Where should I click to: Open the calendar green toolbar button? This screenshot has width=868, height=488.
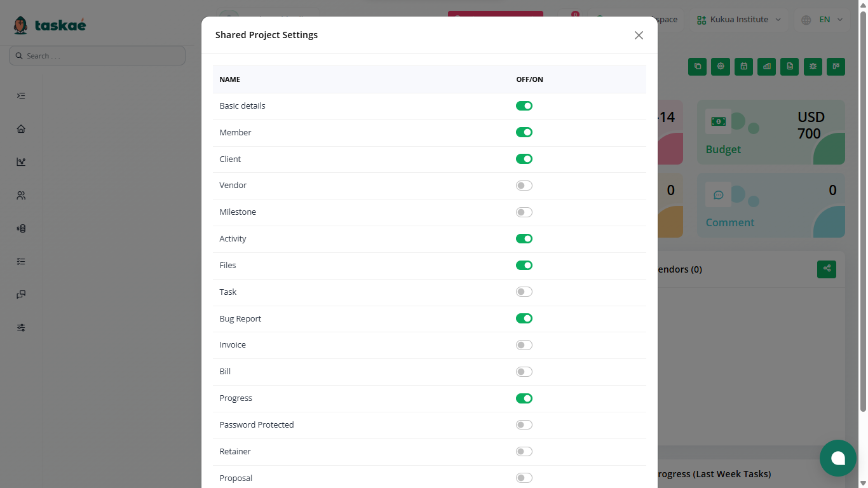point(743,66)
